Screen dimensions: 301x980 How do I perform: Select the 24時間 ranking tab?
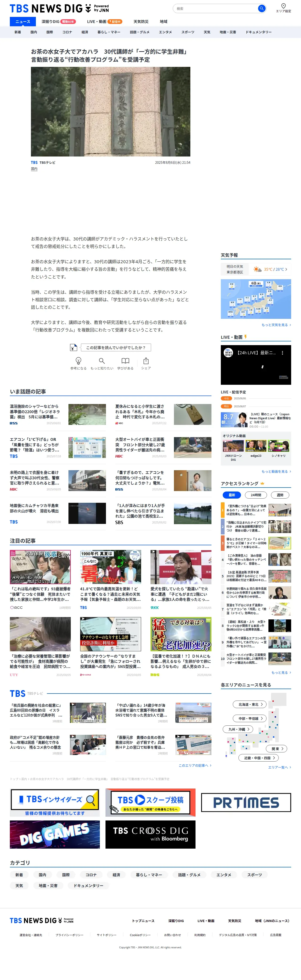point(256,495)
